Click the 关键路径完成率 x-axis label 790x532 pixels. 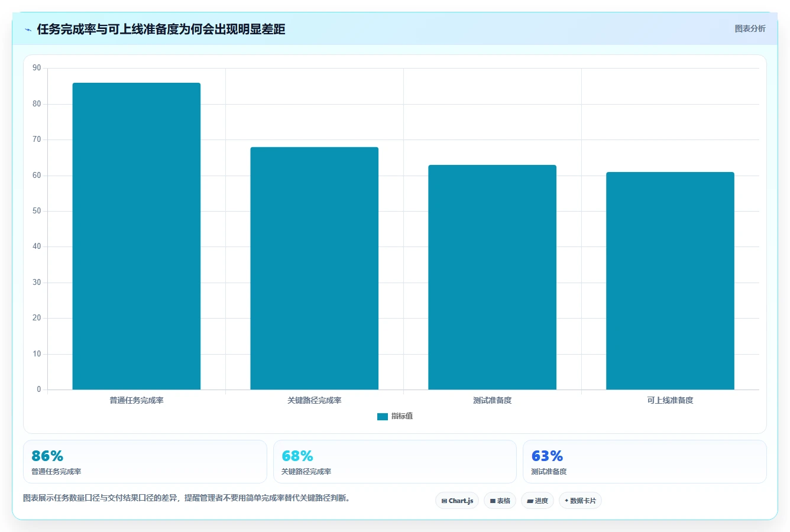pos(315,400)
